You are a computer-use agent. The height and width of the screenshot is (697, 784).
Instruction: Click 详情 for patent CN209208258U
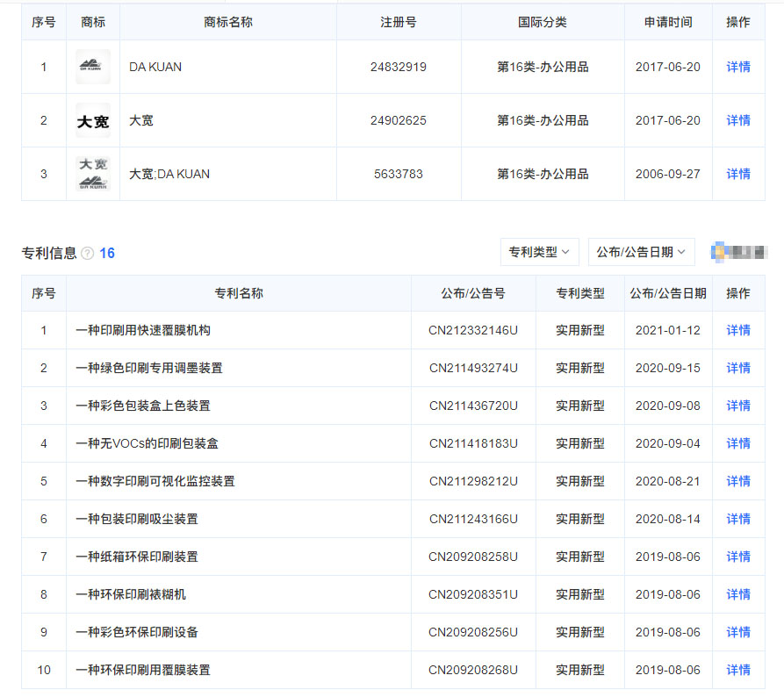coord(737,557)
